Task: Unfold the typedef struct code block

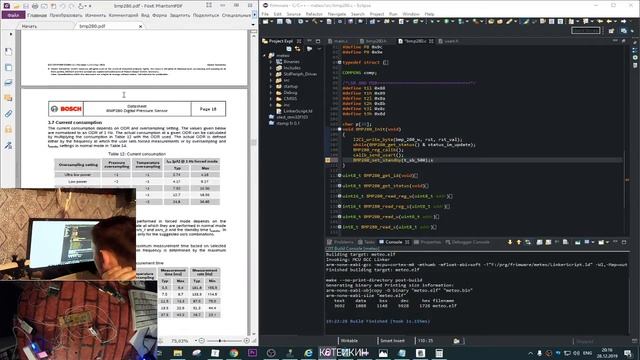Action: 339,62
